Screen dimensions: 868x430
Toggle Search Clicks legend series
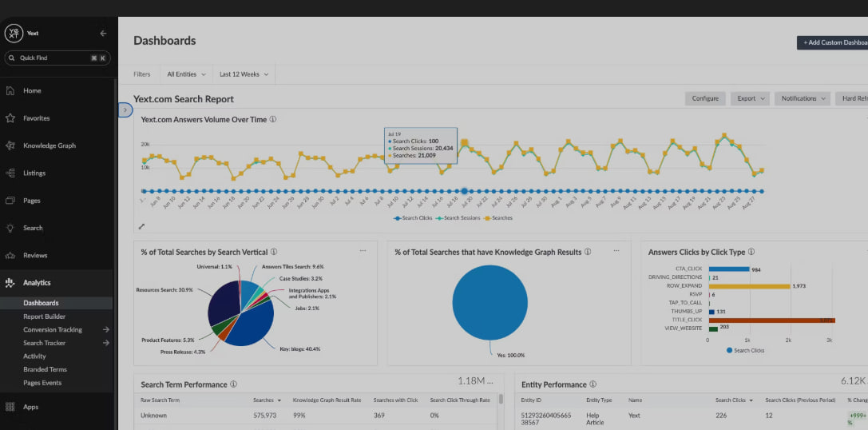pyautogui.click(x=413, y=218)
